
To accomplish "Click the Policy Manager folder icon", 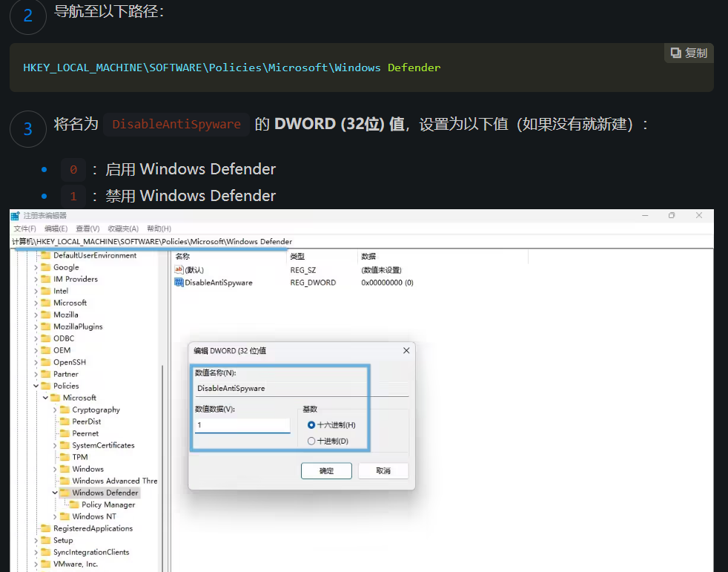I will [74, 504].
